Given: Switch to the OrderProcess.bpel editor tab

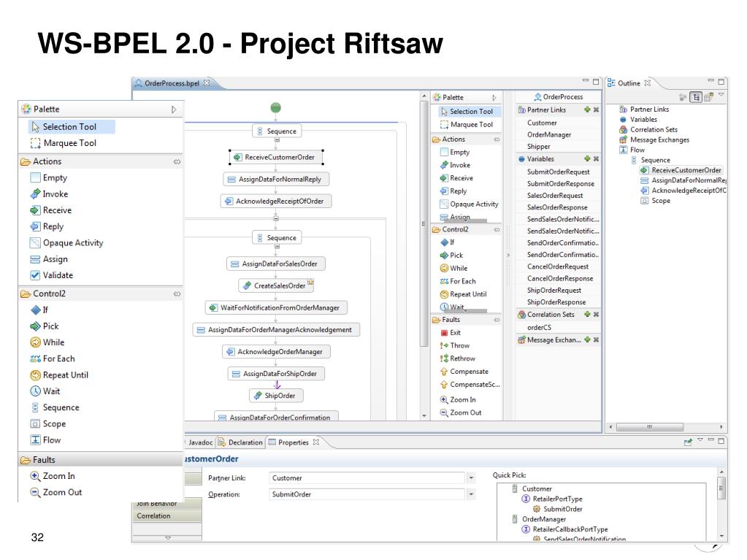Looking at the screenshot, I should [x=172, y=83].
